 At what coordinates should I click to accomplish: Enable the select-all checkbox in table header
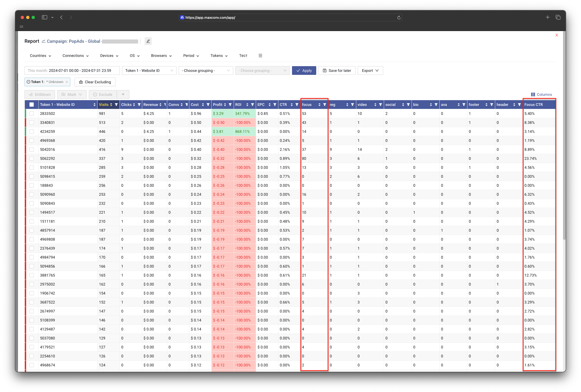(32, 105)
